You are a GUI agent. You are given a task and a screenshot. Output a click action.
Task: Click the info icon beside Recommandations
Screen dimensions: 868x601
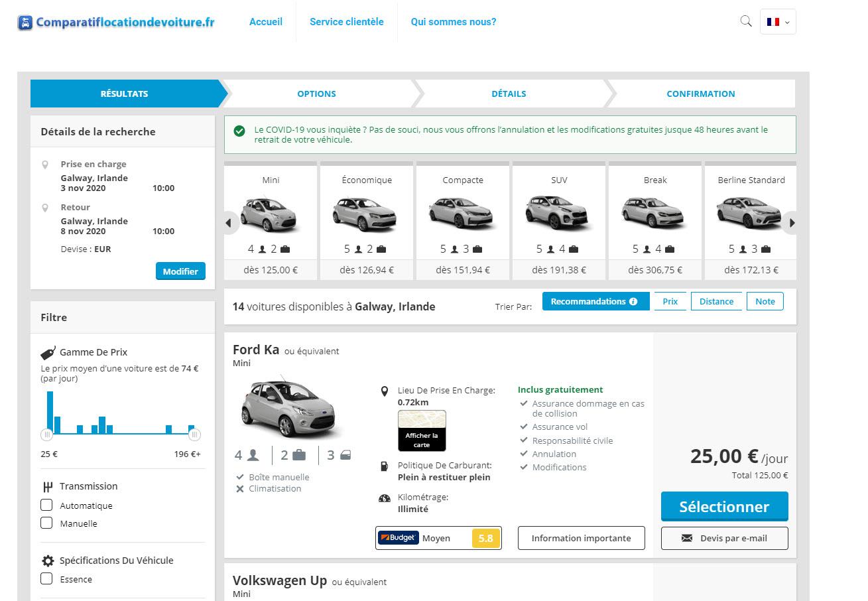click(x=633, y=302)
